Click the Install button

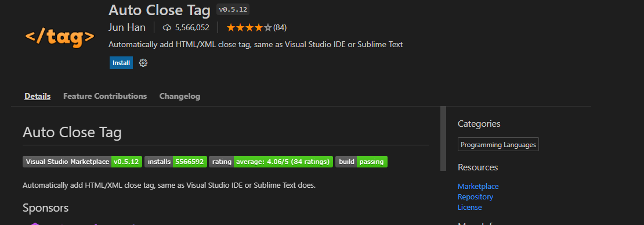coord(121,63)
